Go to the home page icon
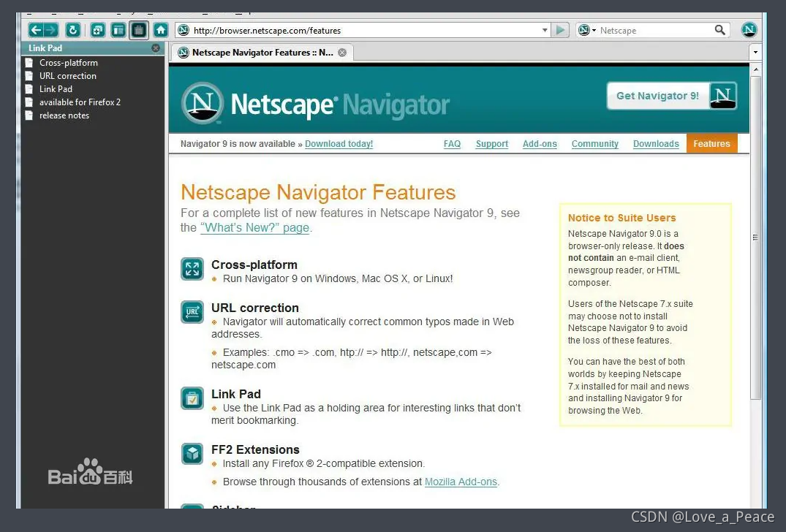Image resolution: width=786 pixels, height=532 pixels. point(160,30)
